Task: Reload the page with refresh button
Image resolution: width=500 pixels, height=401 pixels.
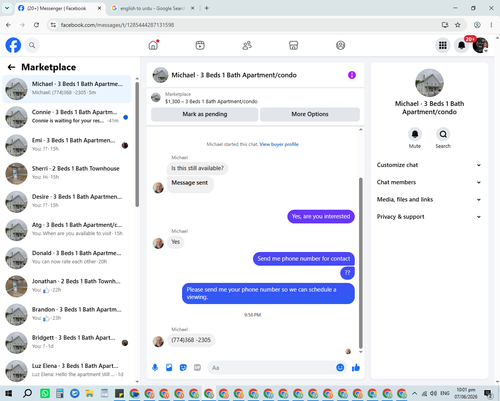Action: point(37,25)
